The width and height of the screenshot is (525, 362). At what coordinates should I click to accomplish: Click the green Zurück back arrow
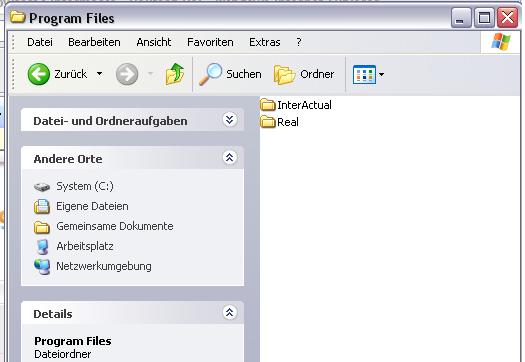click(39, 74)
